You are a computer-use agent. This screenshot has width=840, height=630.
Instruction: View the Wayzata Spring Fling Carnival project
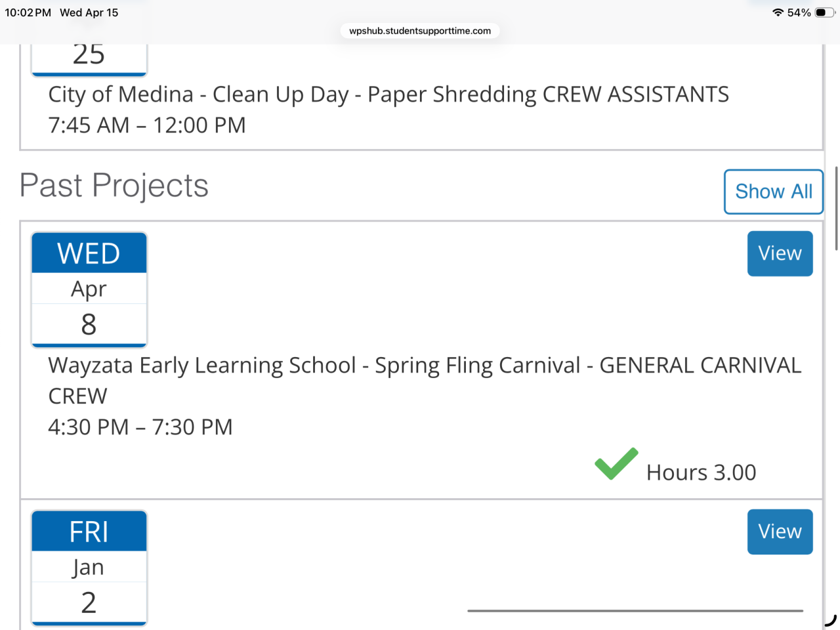[x=780, y=253]
